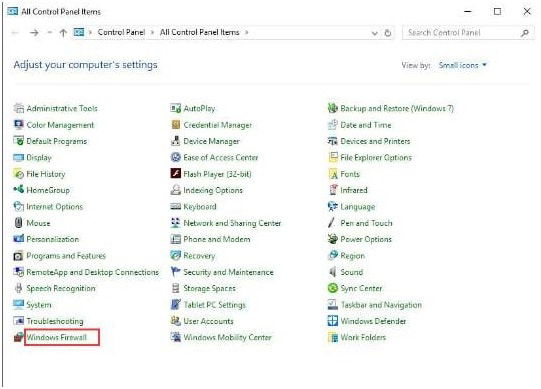Go forward with the Forward arrow
The height and width of the screenshot is (389, 541).
pos(34,32)
